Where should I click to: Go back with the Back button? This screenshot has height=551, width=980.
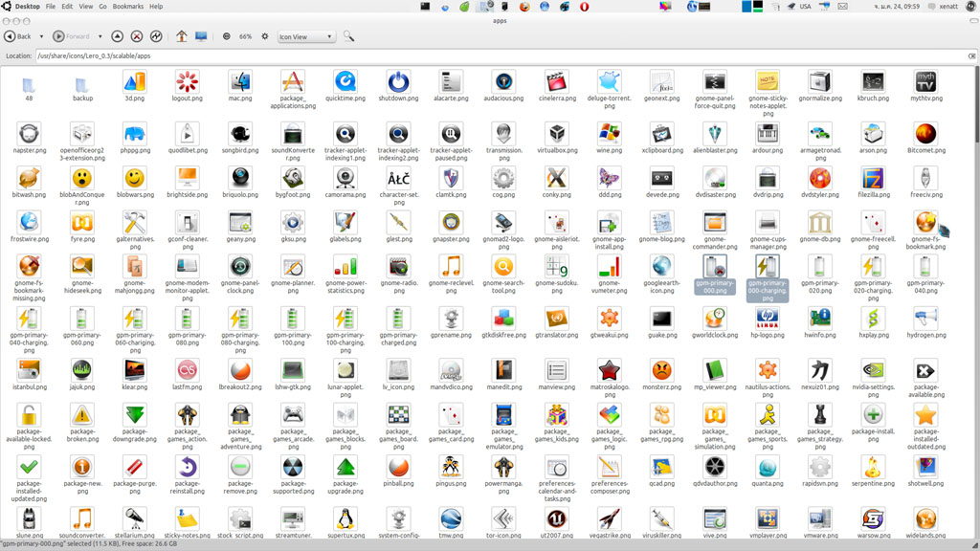click(x=17, y=37)
